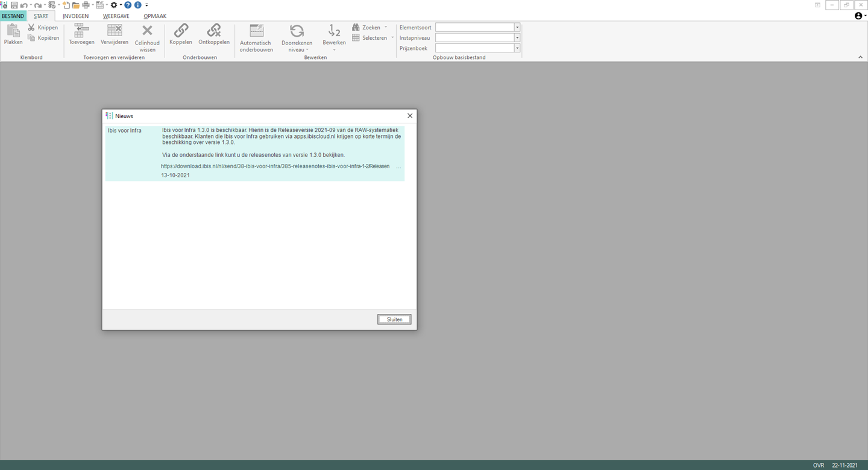Screen dimensions: 868x470
Task: Click the application icon at far top left
Action: (4, 5)
